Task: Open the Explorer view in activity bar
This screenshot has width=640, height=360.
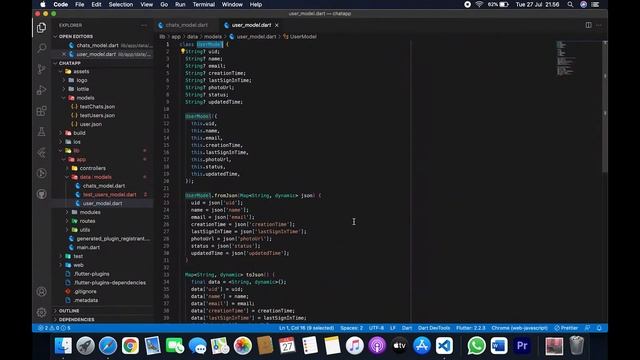Action: [x=42, y=27]
